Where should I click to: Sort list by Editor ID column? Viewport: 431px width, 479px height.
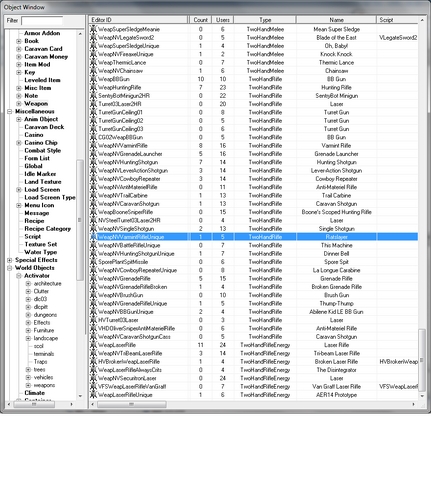[138, 20]
